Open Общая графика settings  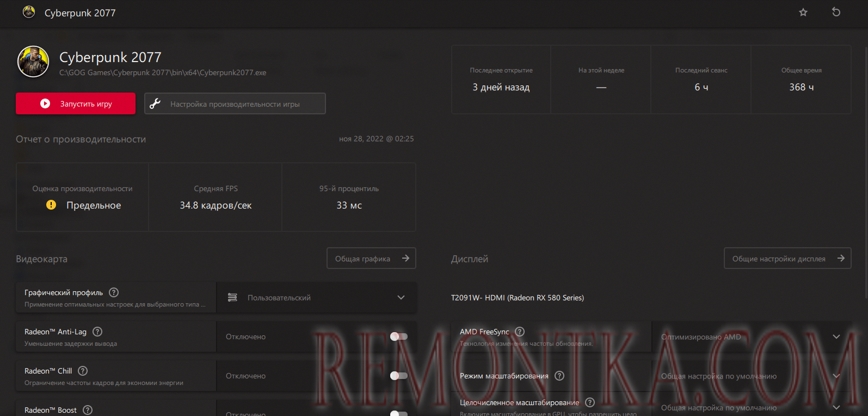pos(372,258)
